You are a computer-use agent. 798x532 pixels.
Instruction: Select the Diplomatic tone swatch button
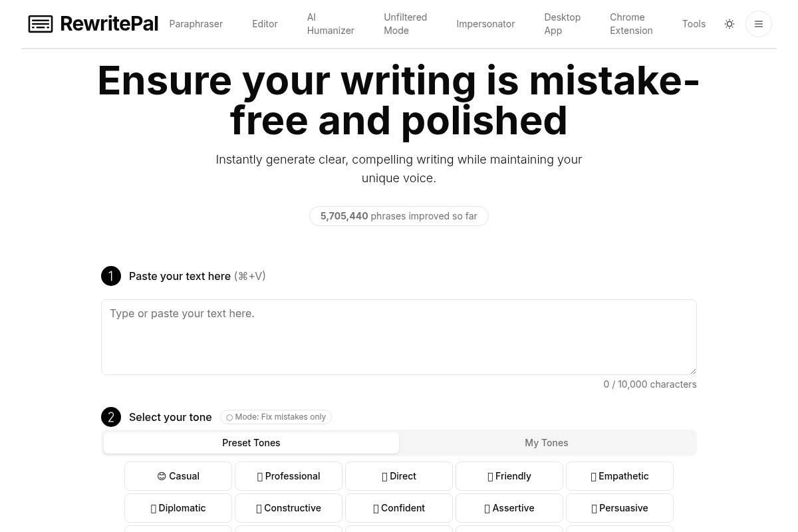pyautogui.click(x=178, y=507)
